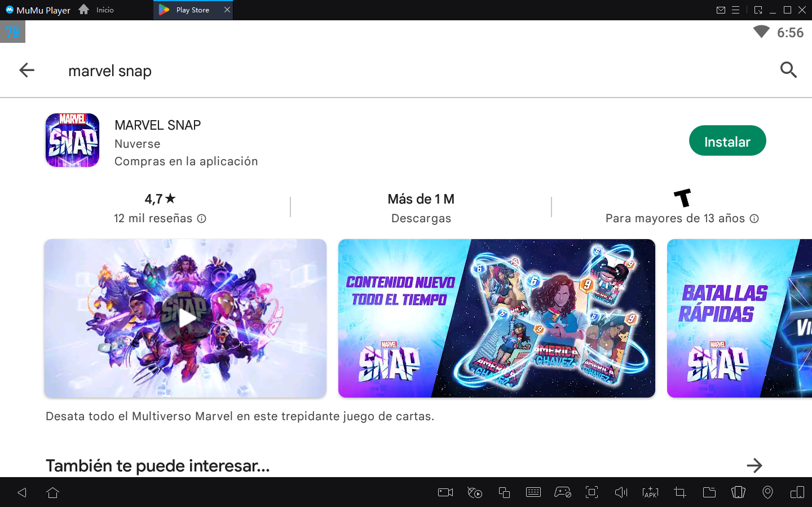Image resolution: width=812 pixels, height=507 pixels.
Task: Click 'Para mayores de 13 años' text
Action: click(x=675, y=218)
